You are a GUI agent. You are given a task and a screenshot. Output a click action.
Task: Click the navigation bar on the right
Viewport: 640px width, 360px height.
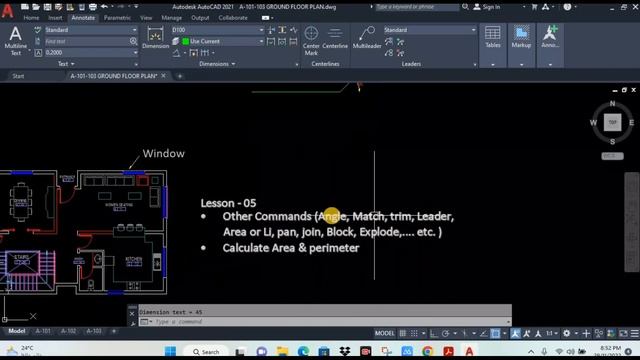(x=632, y=222)
